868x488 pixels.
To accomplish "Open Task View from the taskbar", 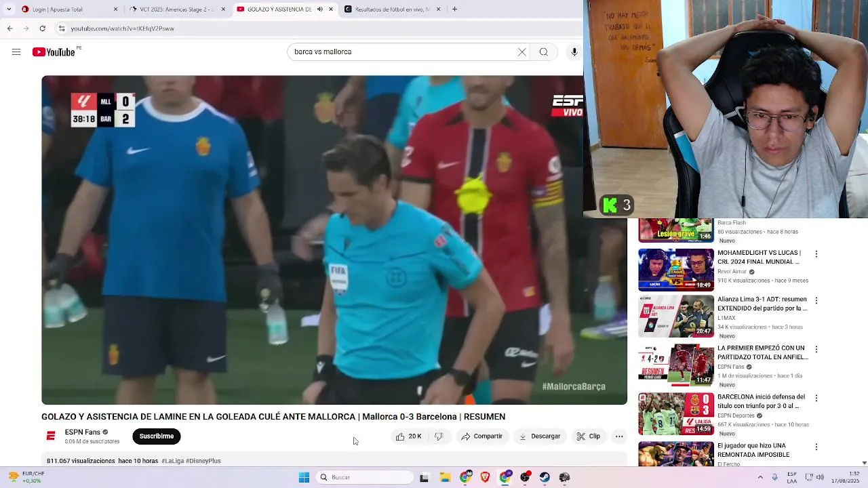I will 424,477.
